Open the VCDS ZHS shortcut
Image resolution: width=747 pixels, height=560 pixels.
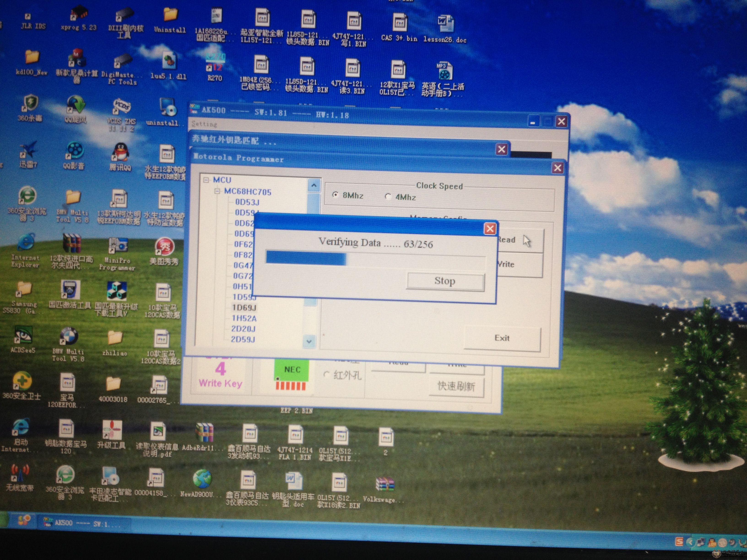click(122, 115)
